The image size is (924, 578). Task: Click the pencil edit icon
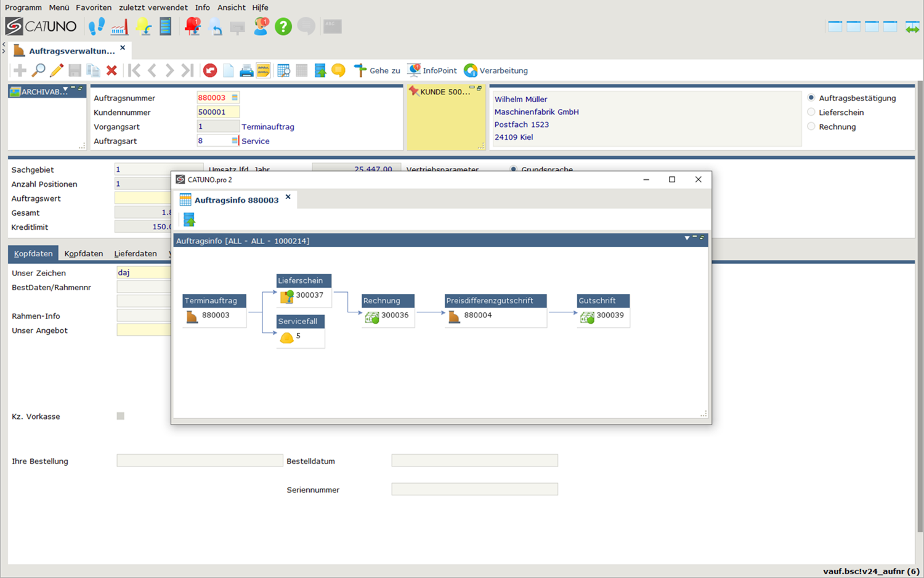[x=57, y=71]
